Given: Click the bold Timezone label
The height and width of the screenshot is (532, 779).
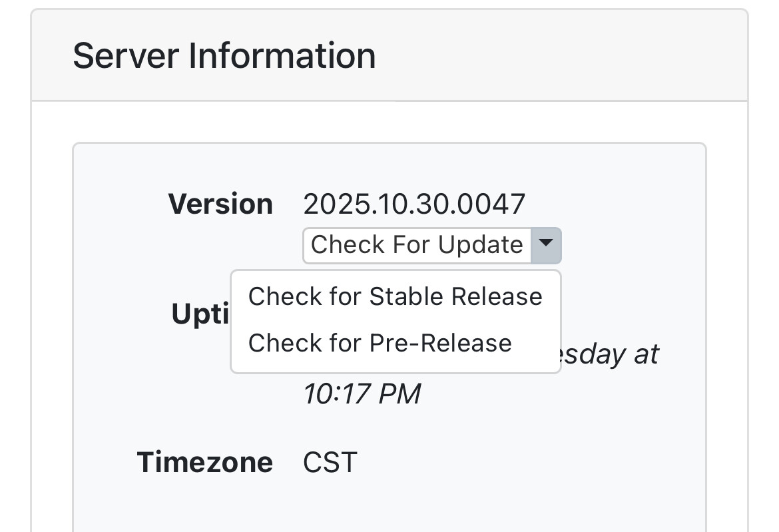Looking at the screenshot, I should tap(204, 462).
